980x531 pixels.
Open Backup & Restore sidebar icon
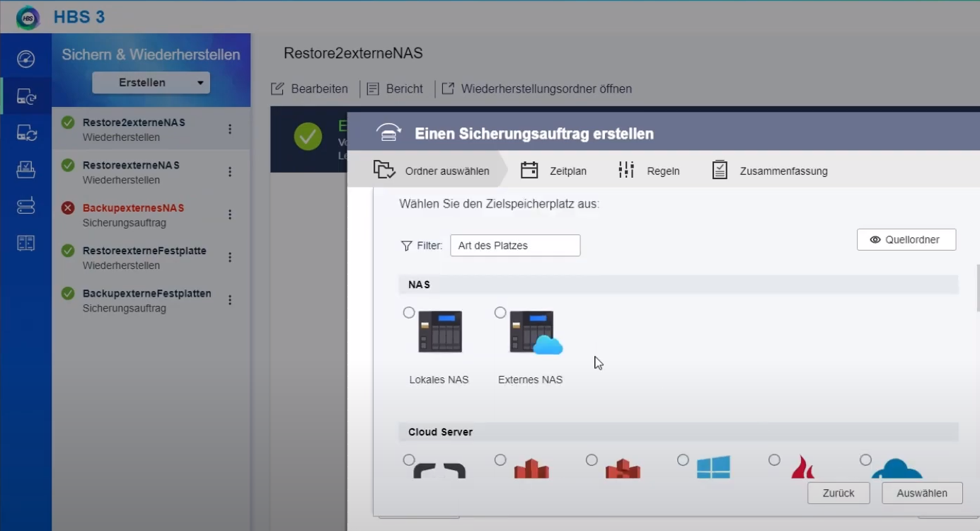pyautogui.click(x=25, y=96)
